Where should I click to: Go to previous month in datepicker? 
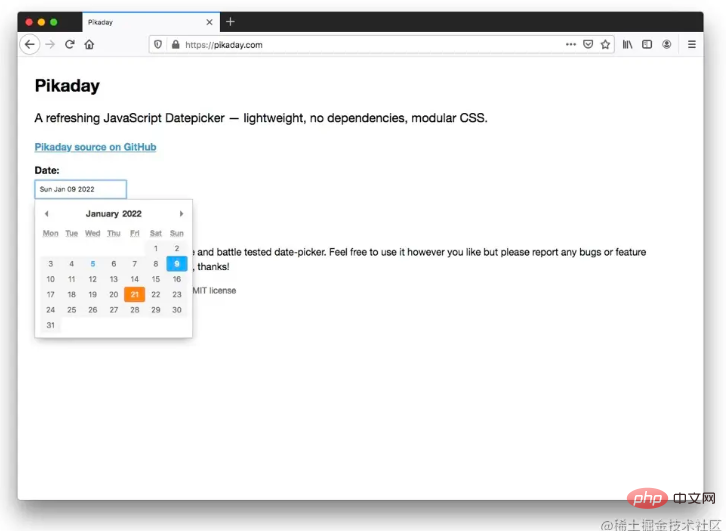(x=46, y=213)
